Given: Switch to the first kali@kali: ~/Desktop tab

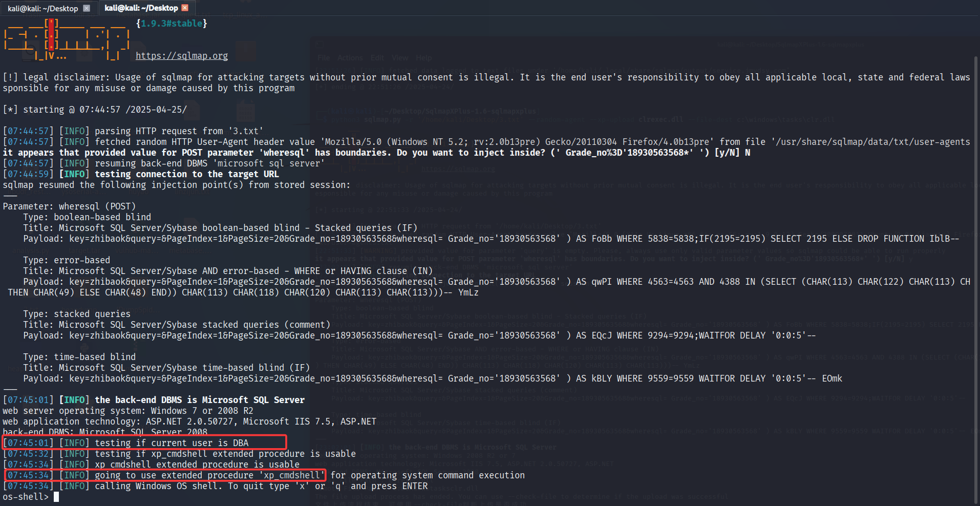Looking at the screenshot, I should [x=49, y=8].
